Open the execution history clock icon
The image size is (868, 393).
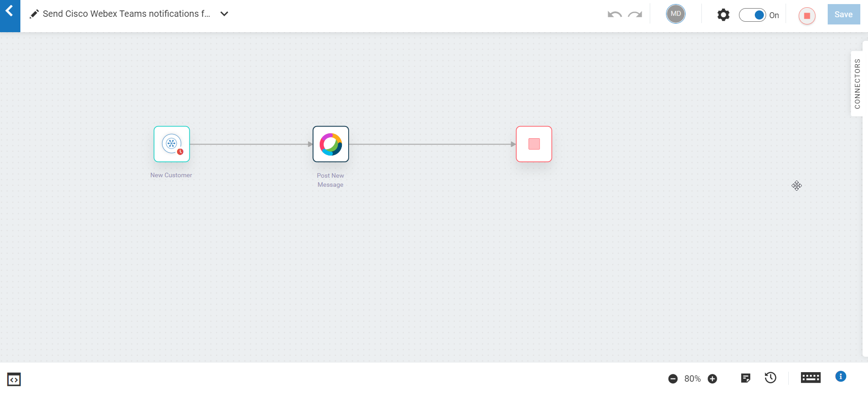(770, 378)
